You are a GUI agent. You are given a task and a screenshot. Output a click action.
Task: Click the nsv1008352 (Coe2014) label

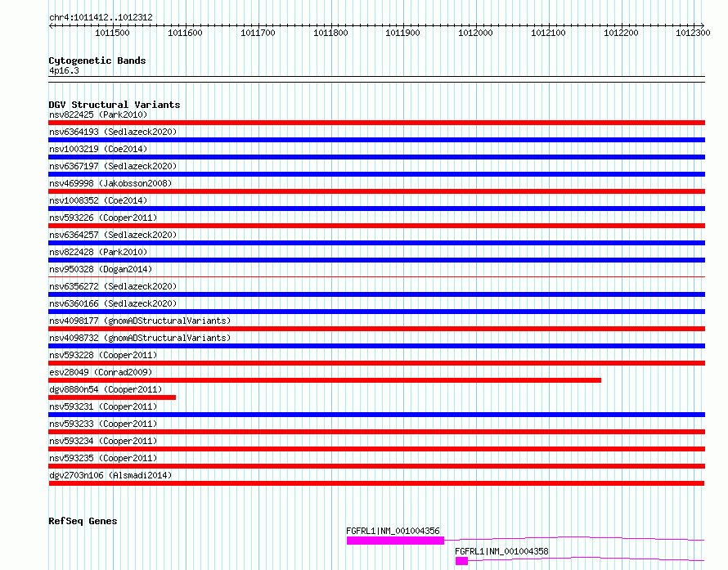pyautogui.click(x=98, y=200)
